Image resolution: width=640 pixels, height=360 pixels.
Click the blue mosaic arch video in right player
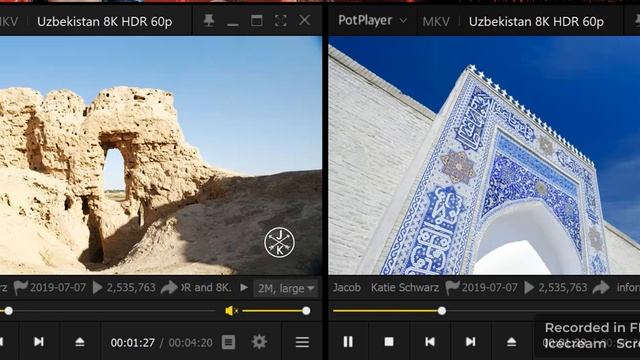tap(484, 155)
